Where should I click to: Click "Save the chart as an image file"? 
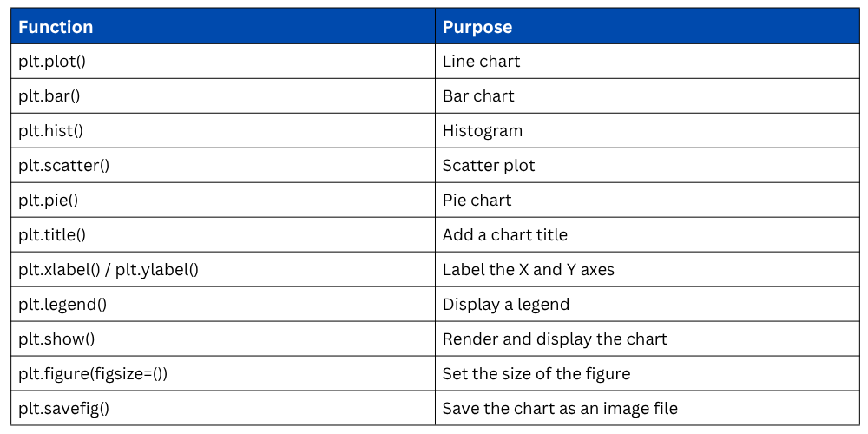coord(560,409)
